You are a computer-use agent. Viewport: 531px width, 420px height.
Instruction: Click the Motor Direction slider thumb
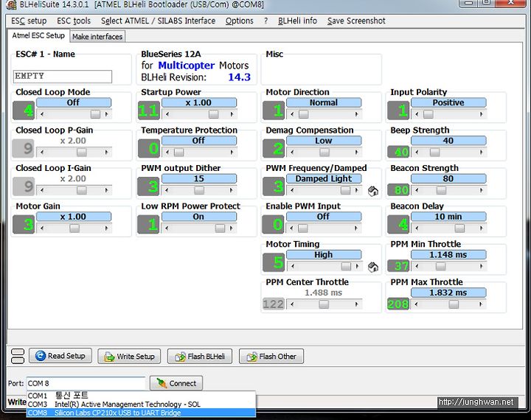(304, 114)
